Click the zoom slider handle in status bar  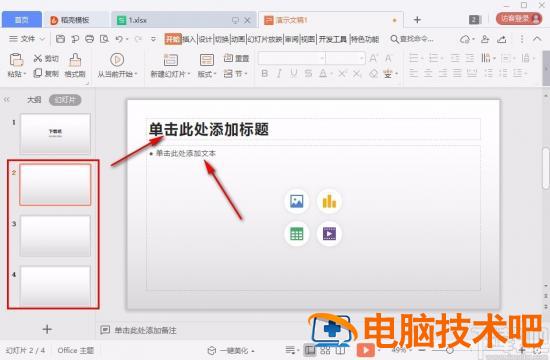(x=449, y=350)
